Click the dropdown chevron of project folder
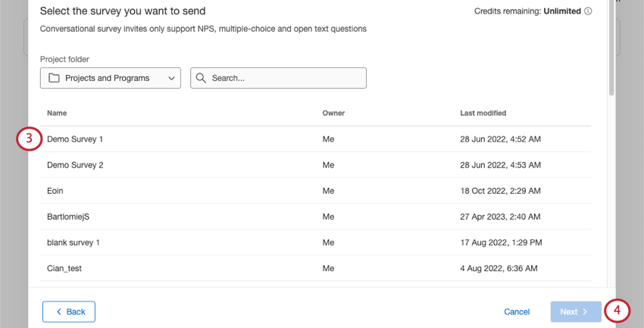644x328 pixels. coord(169,78)
